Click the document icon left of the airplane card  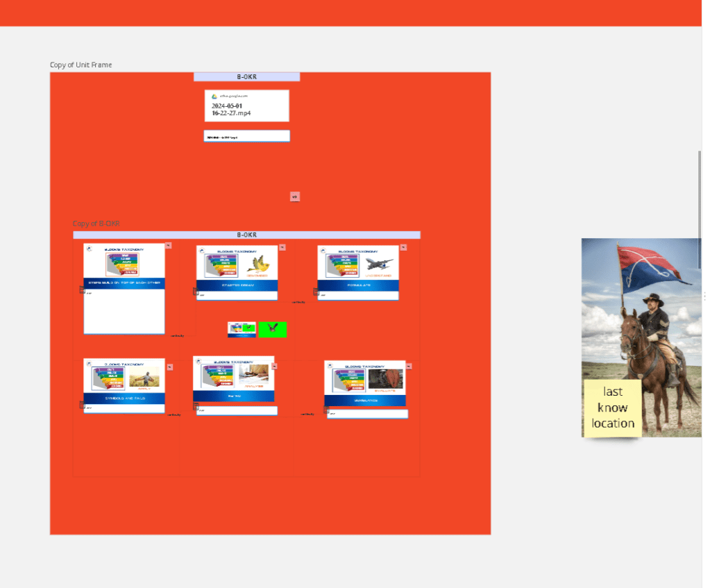pos(316,292)
